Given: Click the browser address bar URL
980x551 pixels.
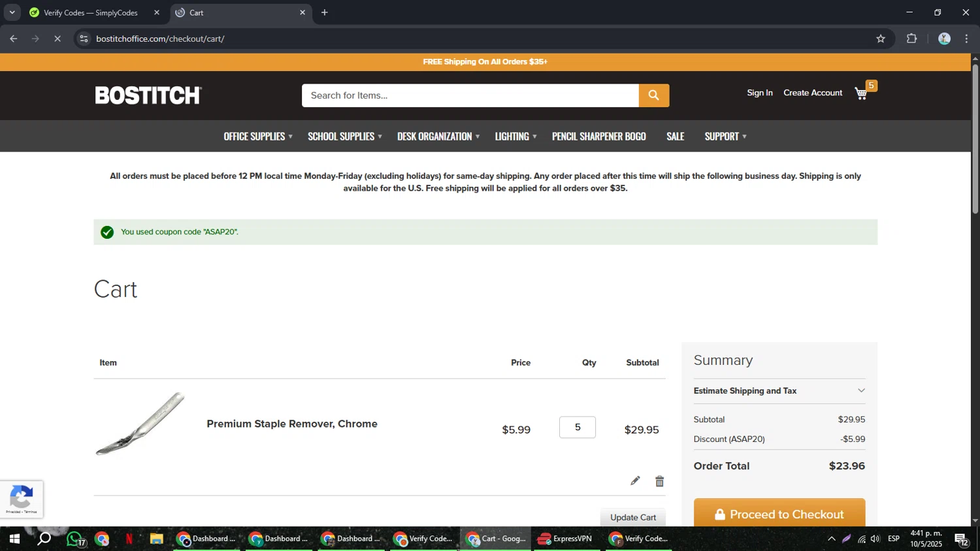Looking at the screenshot, I should pyautogui.click(x=160, y=39).
